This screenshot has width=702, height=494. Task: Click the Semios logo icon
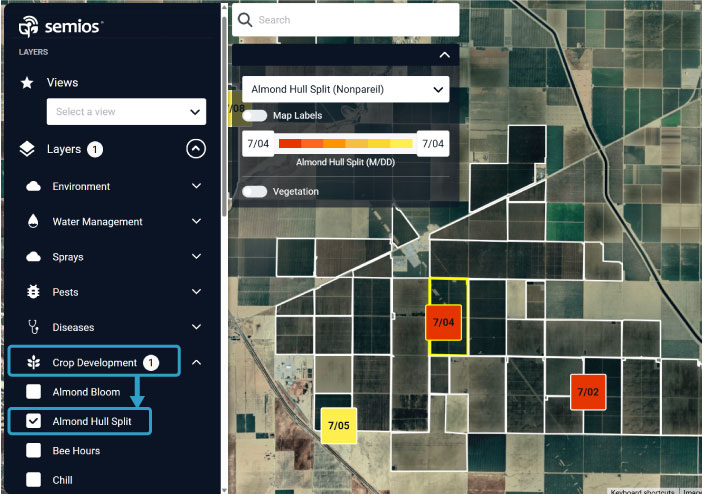pos(29,27)
